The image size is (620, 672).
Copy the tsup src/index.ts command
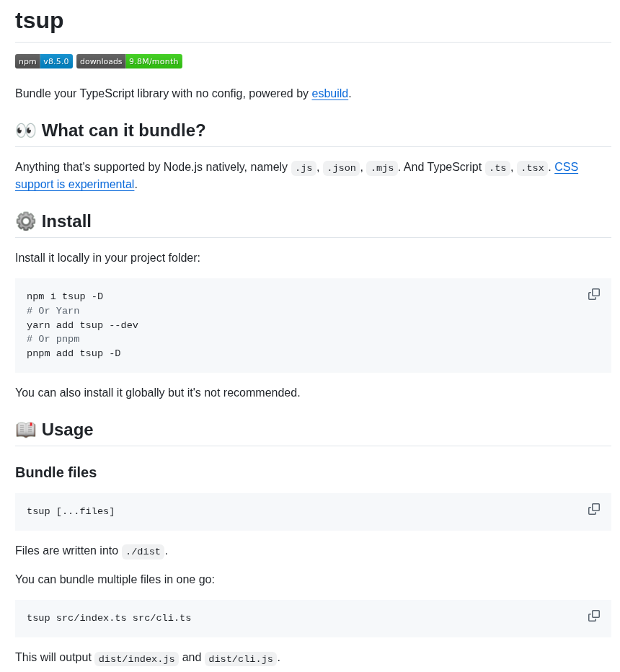pyautogui.click(x=593, y=616)
